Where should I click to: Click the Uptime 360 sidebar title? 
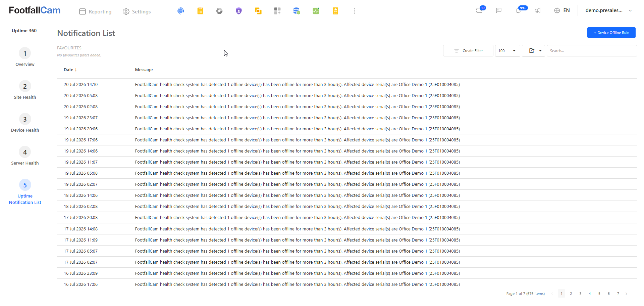click(24, 31)
